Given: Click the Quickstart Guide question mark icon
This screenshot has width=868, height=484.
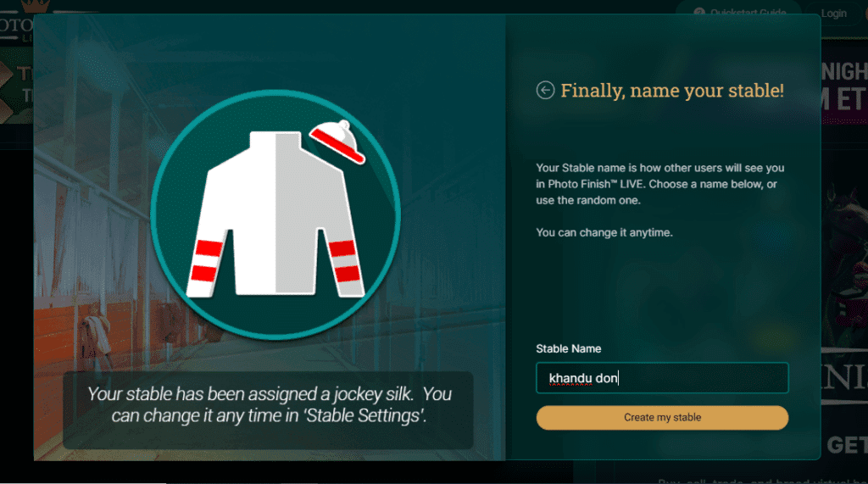Looking at the screenshot, I should pyautogui.click(x=699, y=12).
